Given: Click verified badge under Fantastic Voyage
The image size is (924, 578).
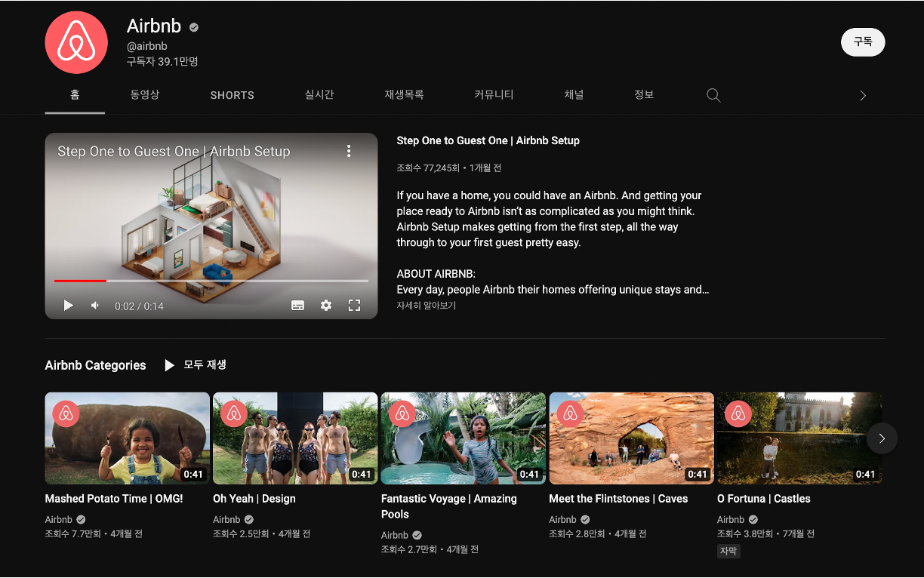Looking at the screenshot, I should tap(417, 535).
